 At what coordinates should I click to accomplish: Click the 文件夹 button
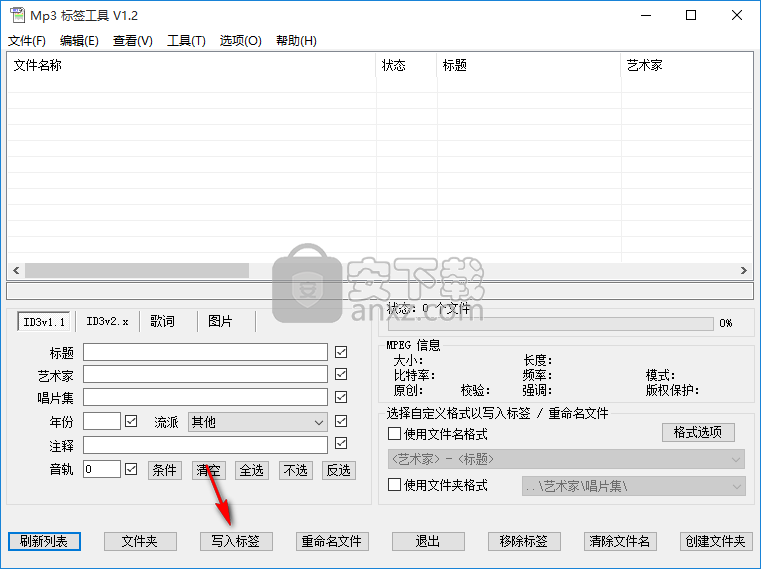click(x=140, y=541)
